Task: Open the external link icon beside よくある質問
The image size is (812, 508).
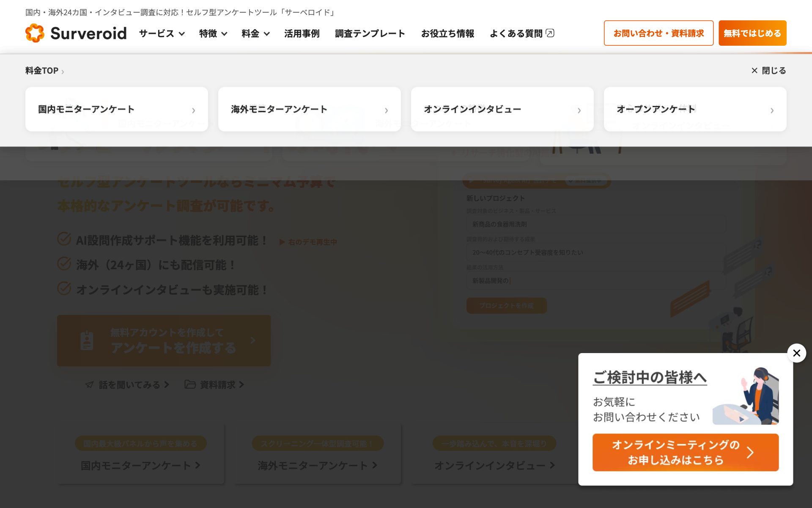Action: click(x=550, y=33)
